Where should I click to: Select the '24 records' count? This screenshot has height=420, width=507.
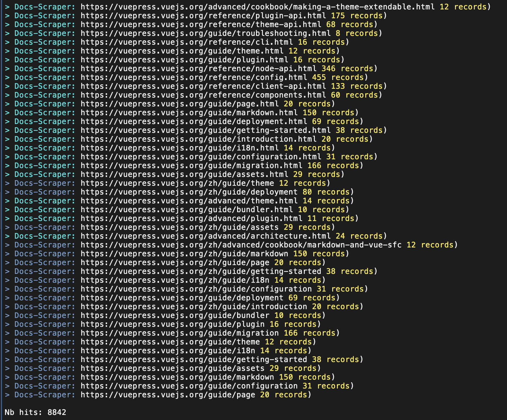coord(359,236)
